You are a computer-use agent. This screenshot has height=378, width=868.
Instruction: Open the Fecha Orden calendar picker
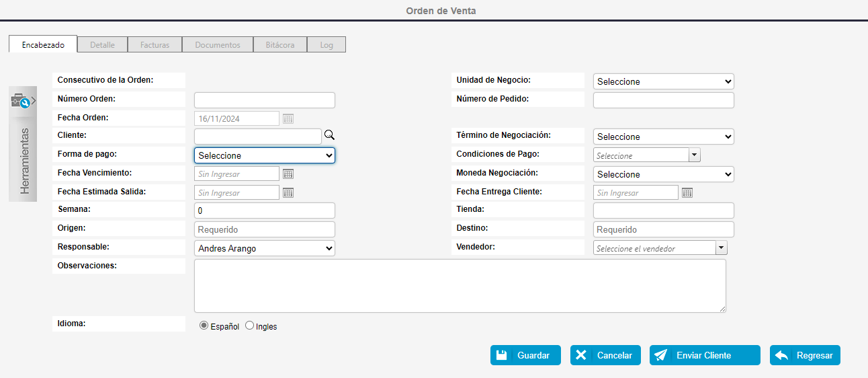(288, 118)
